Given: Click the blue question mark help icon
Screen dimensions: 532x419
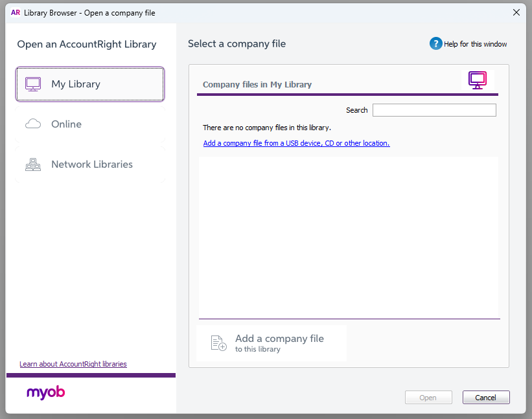Looking at the screenshot, I should coord(435,44).
